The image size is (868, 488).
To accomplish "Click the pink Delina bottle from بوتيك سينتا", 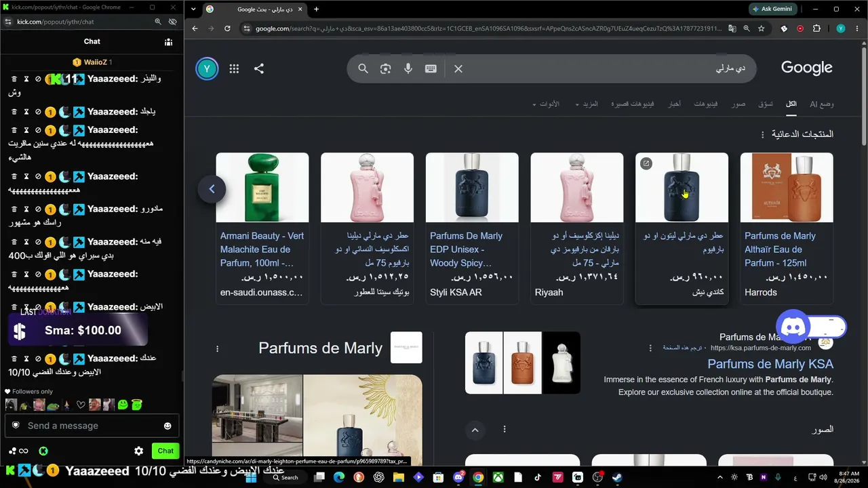I will [x=367, y=188].
